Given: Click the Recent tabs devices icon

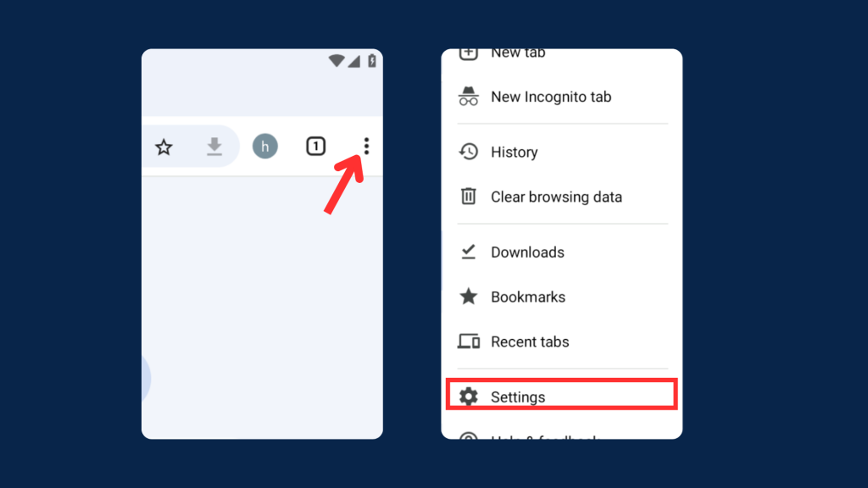Looking at the screenshot, I should 469,341.
